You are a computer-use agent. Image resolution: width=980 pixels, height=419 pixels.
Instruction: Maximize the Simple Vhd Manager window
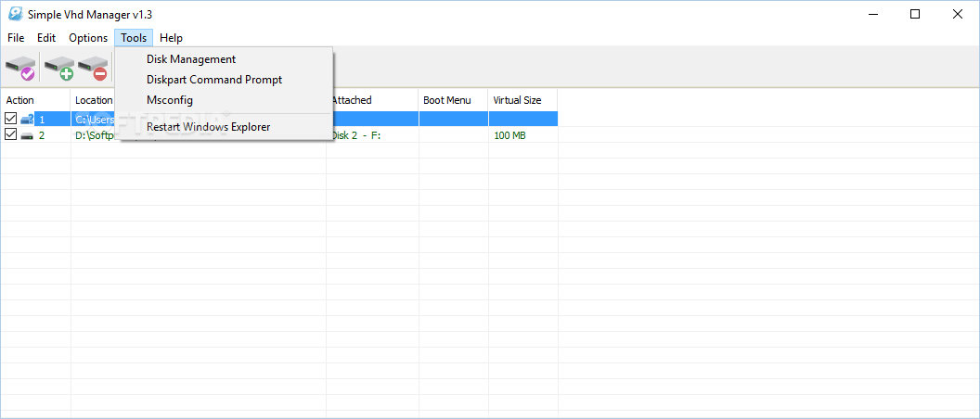tap(915, 14)
